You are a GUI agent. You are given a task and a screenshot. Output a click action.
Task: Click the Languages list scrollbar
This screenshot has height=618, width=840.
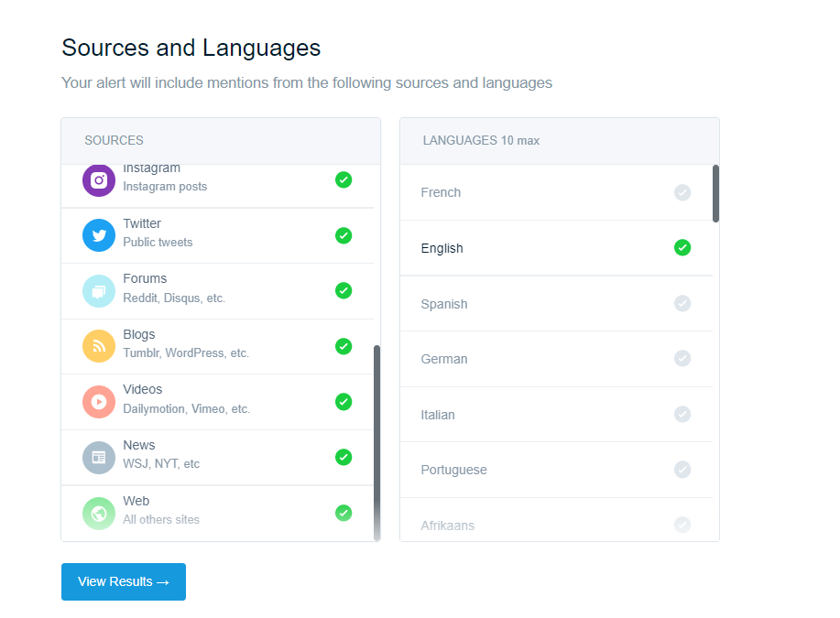tap(715, 193)
